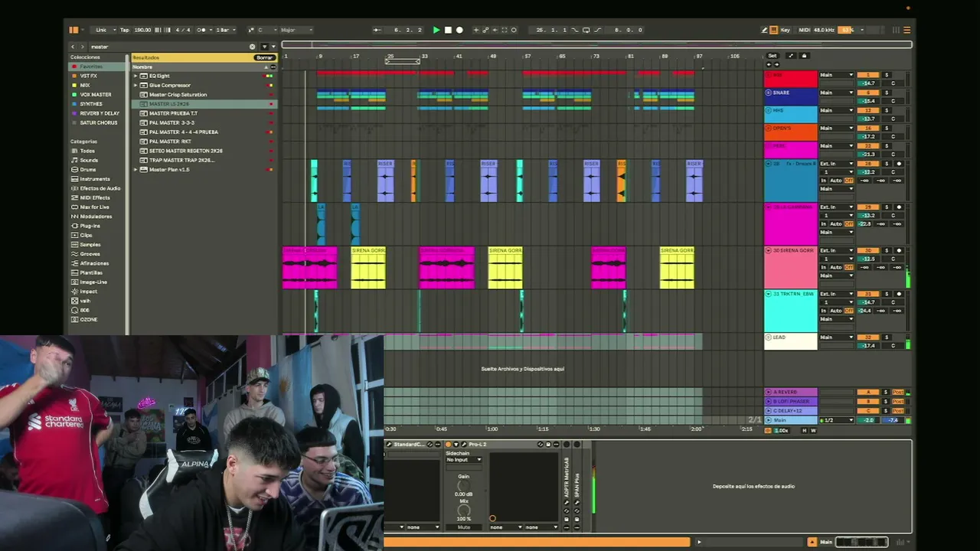The width and height of the screenshot is (980, 551).
Task: Solo the SNARE track
Action: [887, 93]
